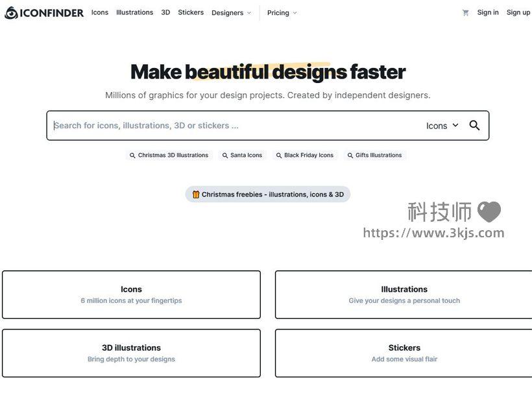Go to Stickers in the navigation bar
Viewport: 532px width, 402px height.
pyautogui.click(x=191, y=12)
